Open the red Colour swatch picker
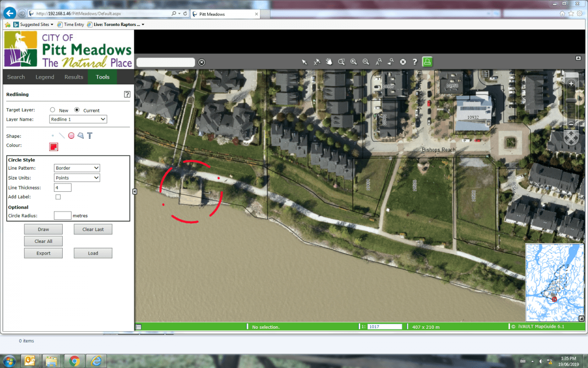This screenshot has height=368, width=588. (53, 147)
